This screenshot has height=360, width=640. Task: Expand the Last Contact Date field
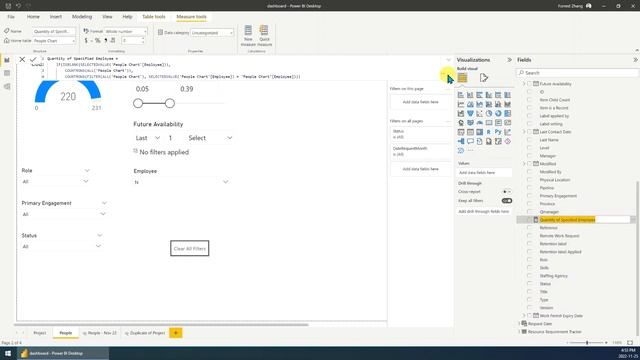[x=524, y=132]
